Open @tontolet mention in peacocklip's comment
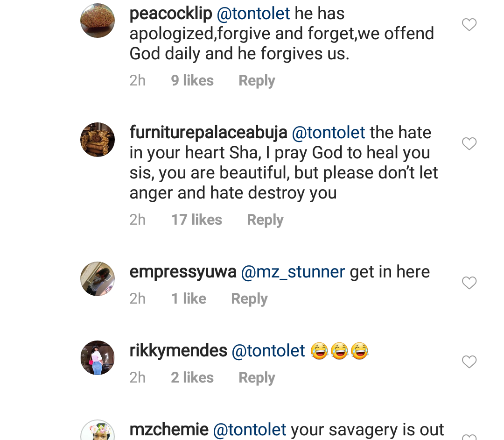This screenshot has height=440, width=504. pyautogui.click(x=253, y=14)
